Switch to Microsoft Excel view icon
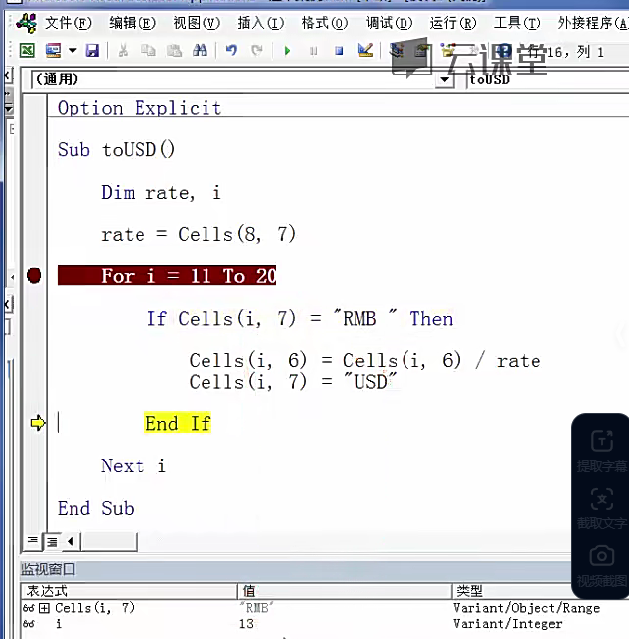Image resolution: width=629 pixels, height=639 pixels. pyautogui.click(x=27, y=51)
